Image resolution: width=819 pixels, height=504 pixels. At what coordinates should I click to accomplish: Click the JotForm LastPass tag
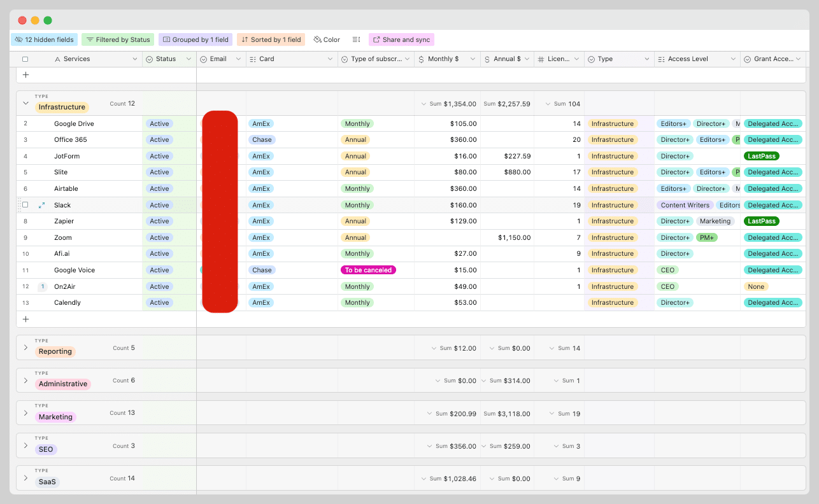(762, 156)
